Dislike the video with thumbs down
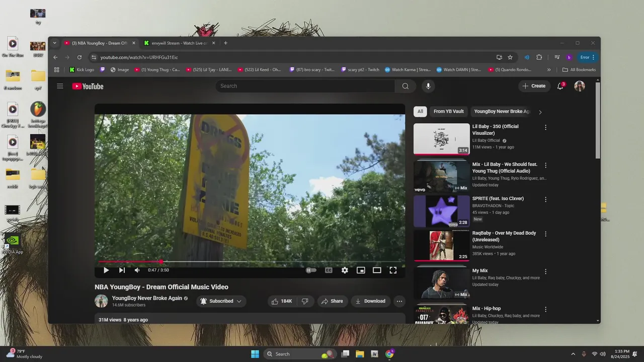This screenshot has height=362, width=644. point(305,301)
